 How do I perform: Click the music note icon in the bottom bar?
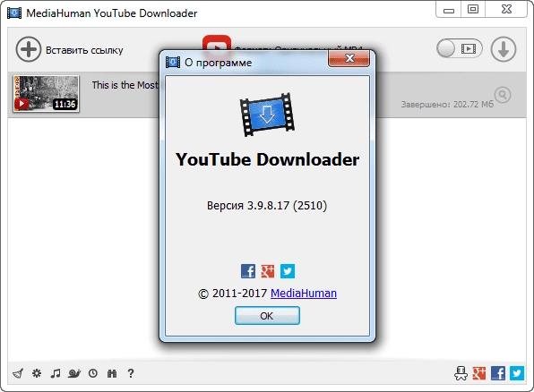tap(56, 373)
